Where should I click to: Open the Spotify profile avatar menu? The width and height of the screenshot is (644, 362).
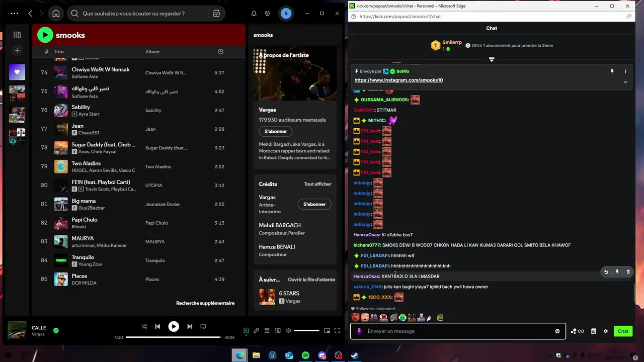point(286,14)
